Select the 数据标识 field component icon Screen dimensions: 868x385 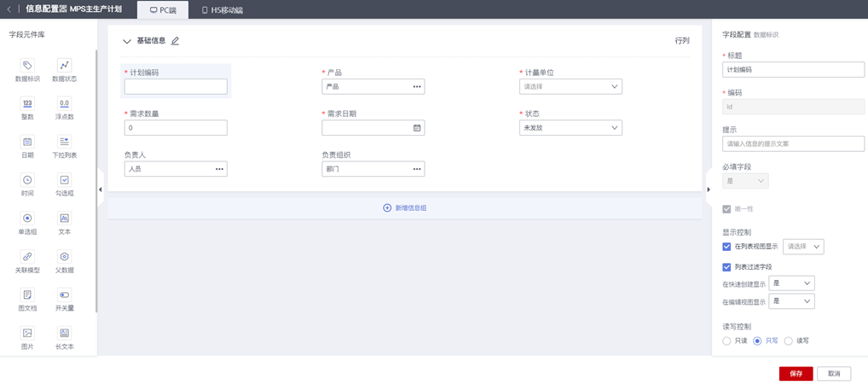[x=27, y=66]
